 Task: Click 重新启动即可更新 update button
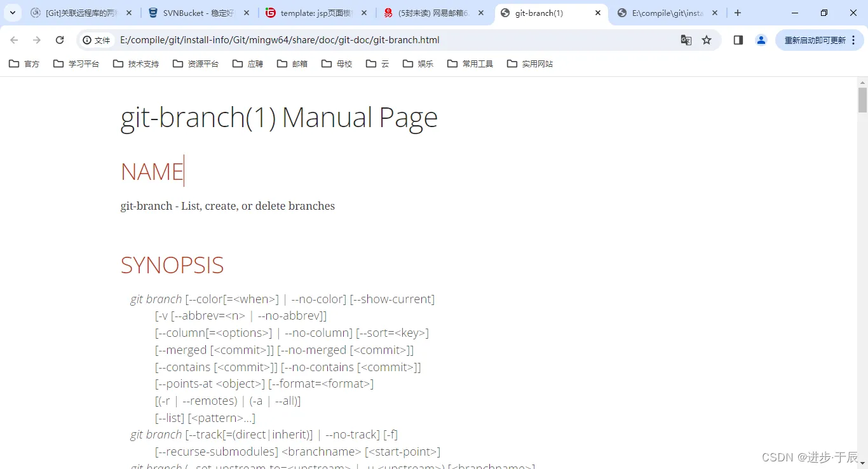pyautogui.click(x=815, y=40)
